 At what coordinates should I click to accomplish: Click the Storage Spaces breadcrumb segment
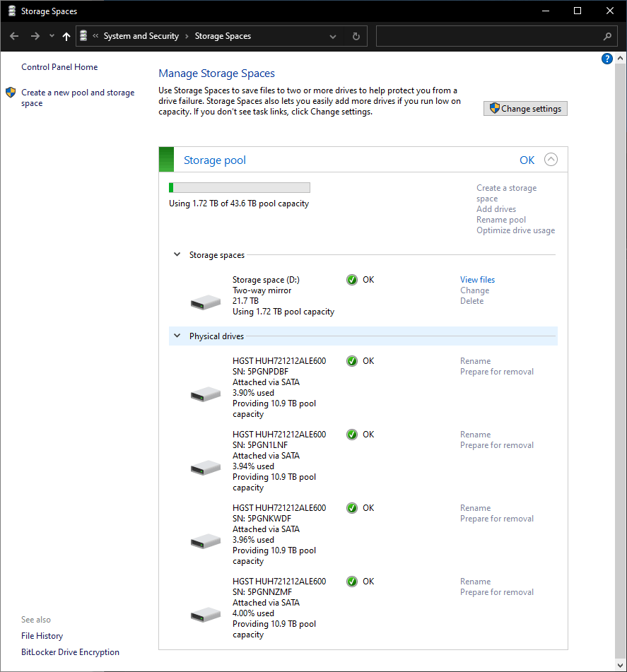[223, 37]
